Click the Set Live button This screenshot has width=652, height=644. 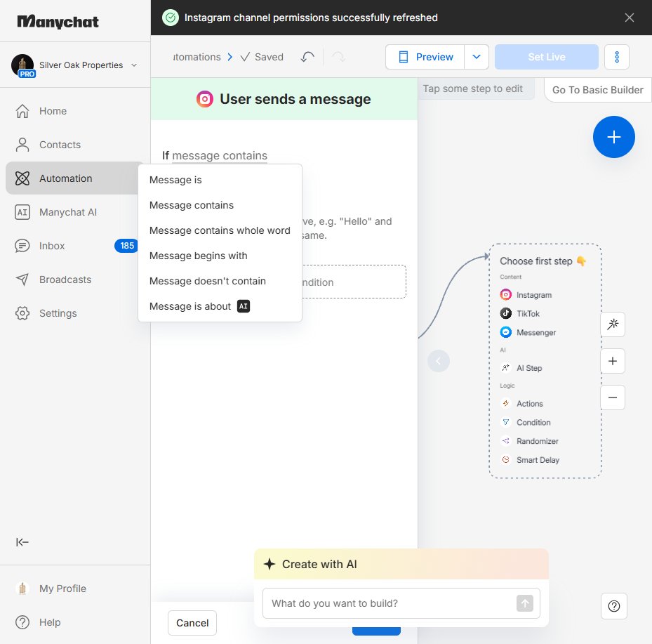point(547,57)
